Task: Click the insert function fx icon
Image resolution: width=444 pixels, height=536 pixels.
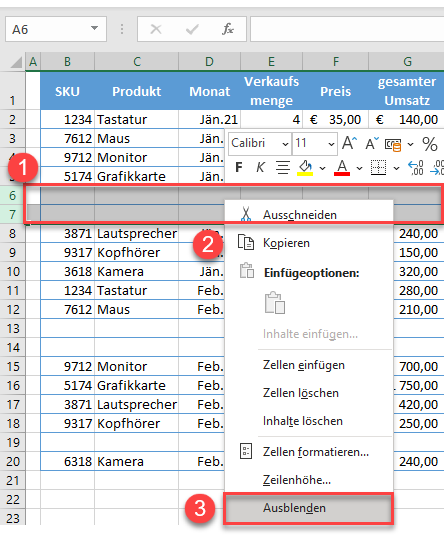Action: pos(228,29)
